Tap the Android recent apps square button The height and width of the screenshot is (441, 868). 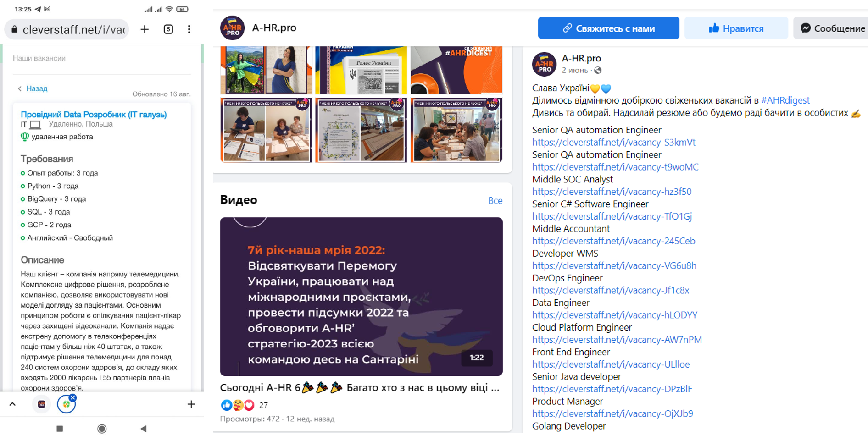click(60, 429)
